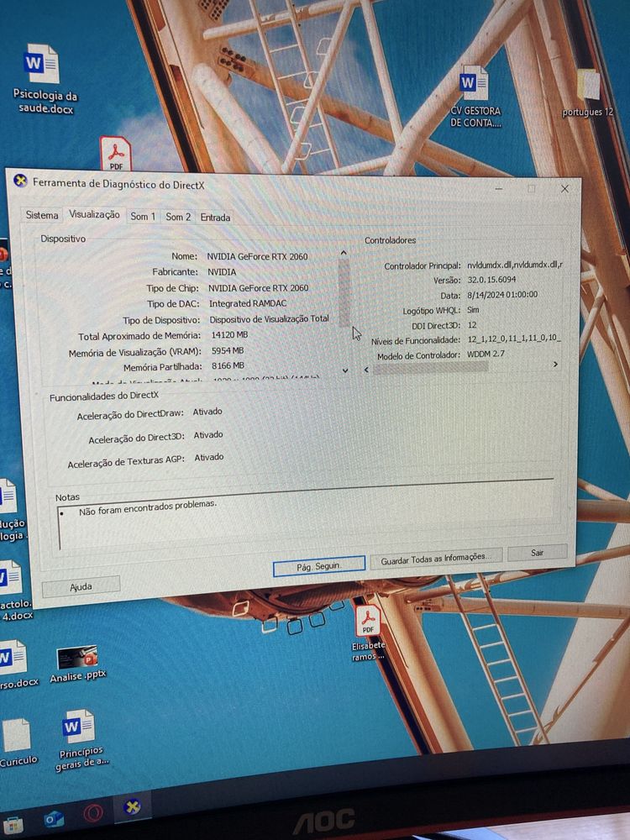Click Ativado next to Aceleração do DirectDraw
The width and height of the screenshot is (630, 840).
(207, 412)
